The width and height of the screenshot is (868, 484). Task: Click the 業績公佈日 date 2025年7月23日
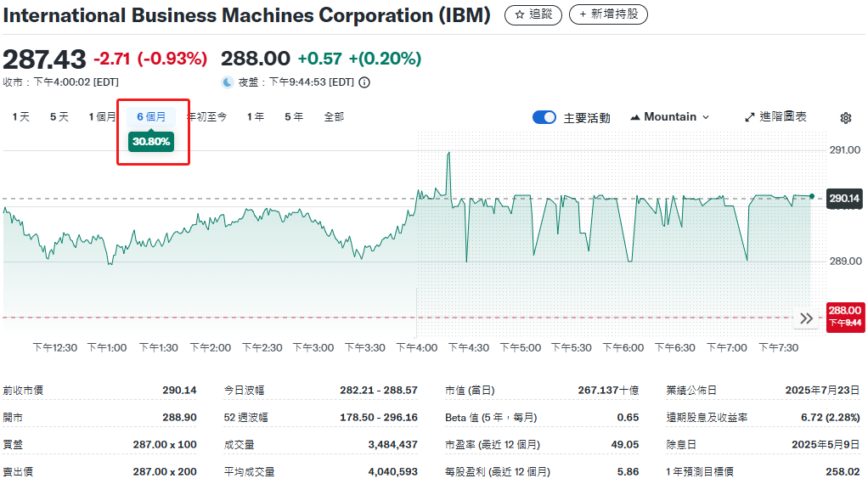(822, 390)
